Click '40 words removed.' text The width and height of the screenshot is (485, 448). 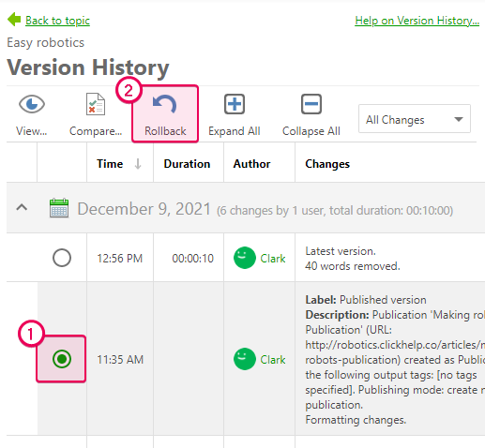[x=353, y=266]
